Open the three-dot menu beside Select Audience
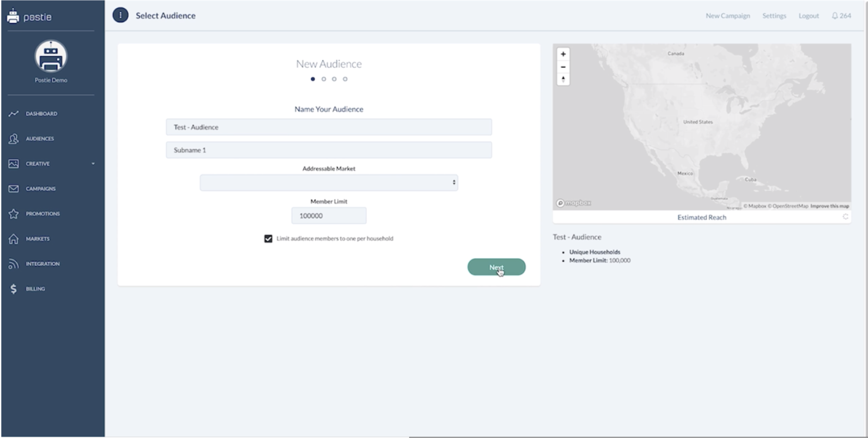This screenshot has height=438, width=868. tap(120, 16)
